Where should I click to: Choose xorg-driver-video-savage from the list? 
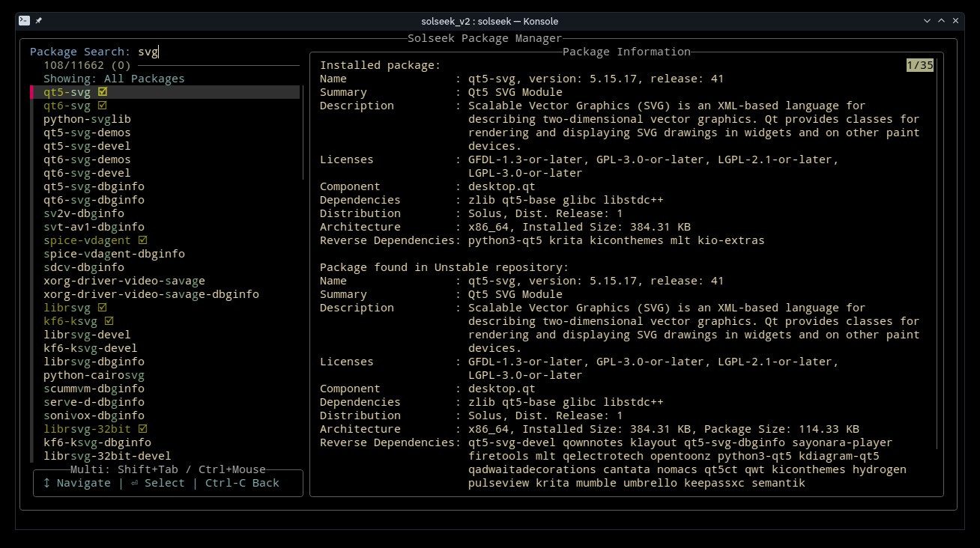point(124,281)
